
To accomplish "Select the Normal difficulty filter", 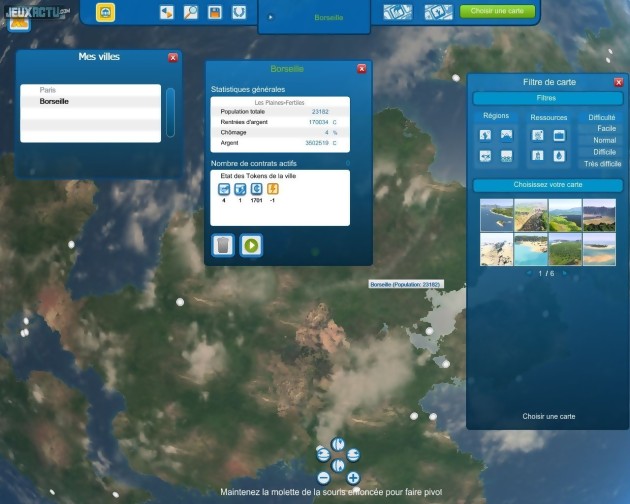I will coord(605,140).
